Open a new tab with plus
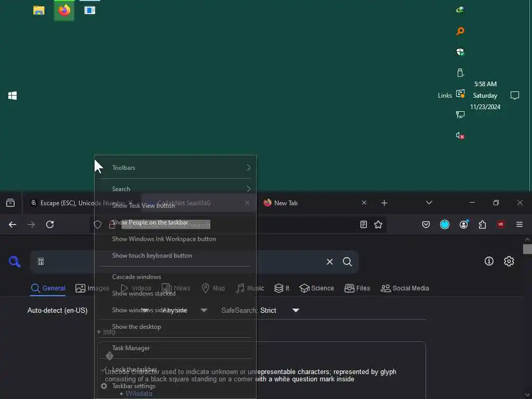The image size is (532, 399). [x=384, y=203]
